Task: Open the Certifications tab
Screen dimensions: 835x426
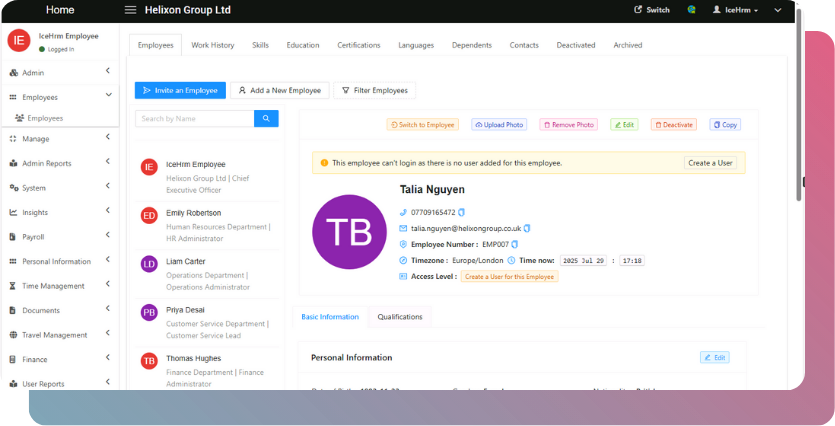Action: point(359,45)
